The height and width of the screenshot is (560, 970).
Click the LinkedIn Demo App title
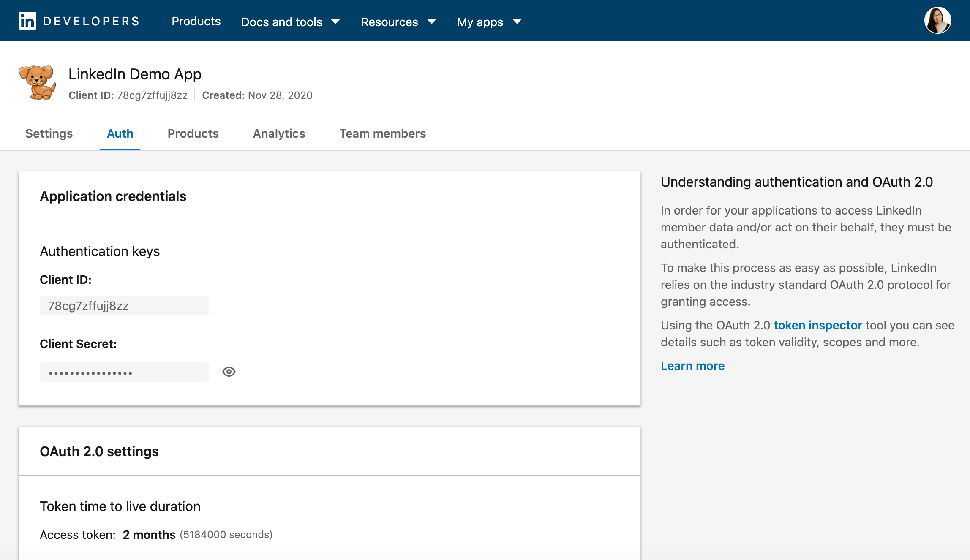(135, 74)
